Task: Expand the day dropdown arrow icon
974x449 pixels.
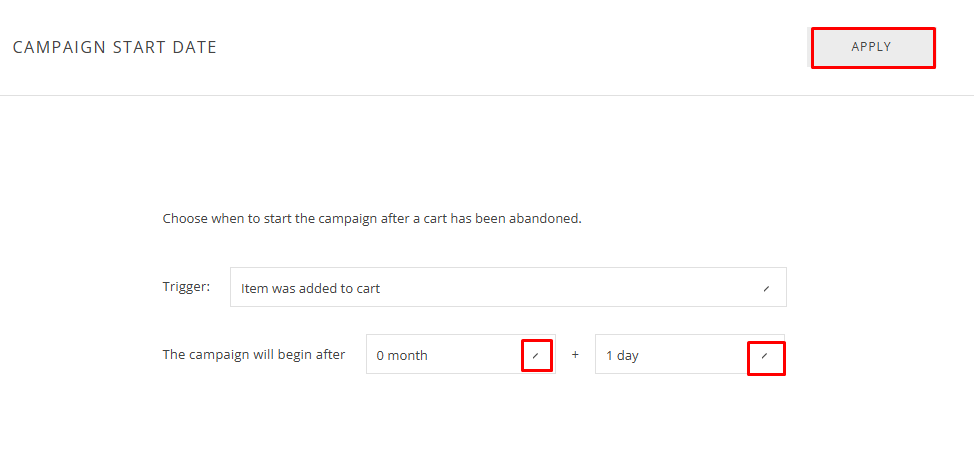Action: pyautogui.click(x=765, y=355)
